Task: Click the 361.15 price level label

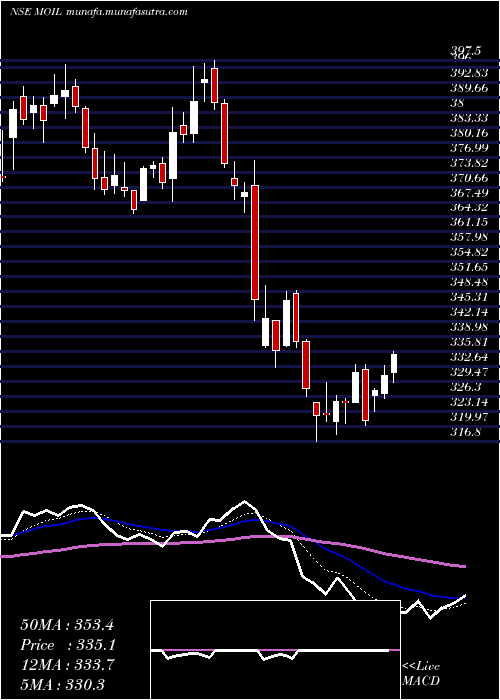Action: point(469,222)
